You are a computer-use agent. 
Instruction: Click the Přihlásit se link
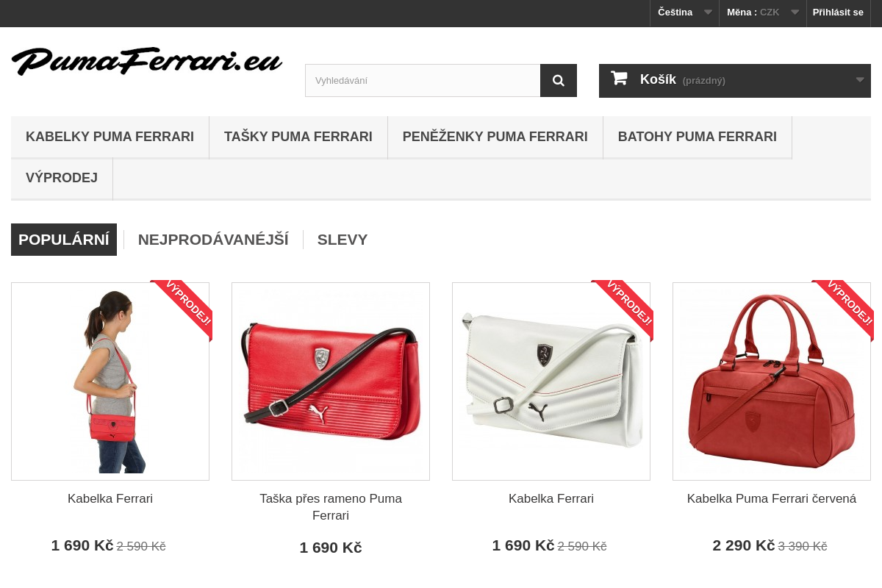click(x=838, y=12)
